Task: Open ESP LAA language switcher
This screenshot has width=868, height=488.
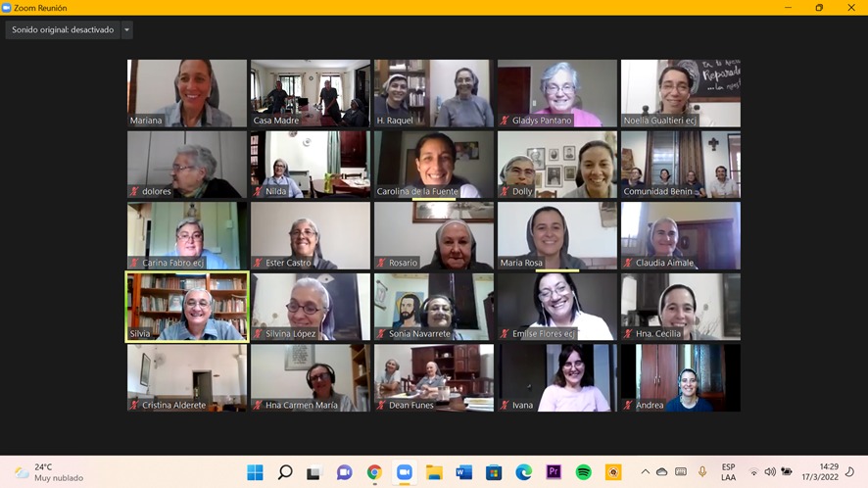Action: (x=729, y=472)
